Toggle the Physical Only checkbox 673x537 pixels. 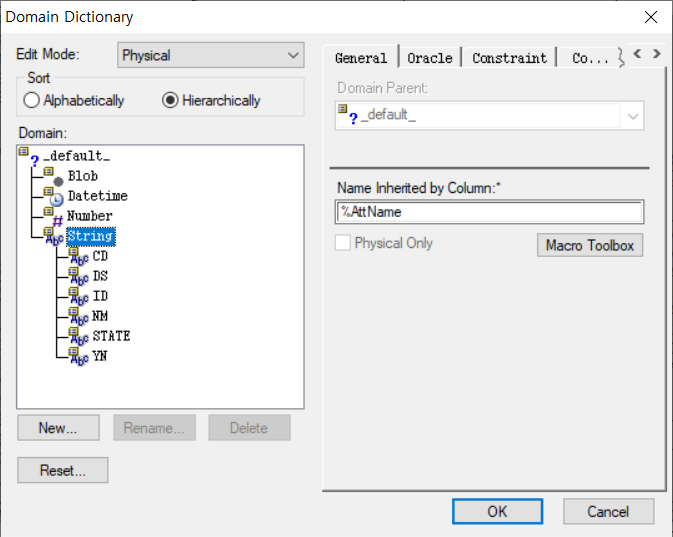[343, 243]
